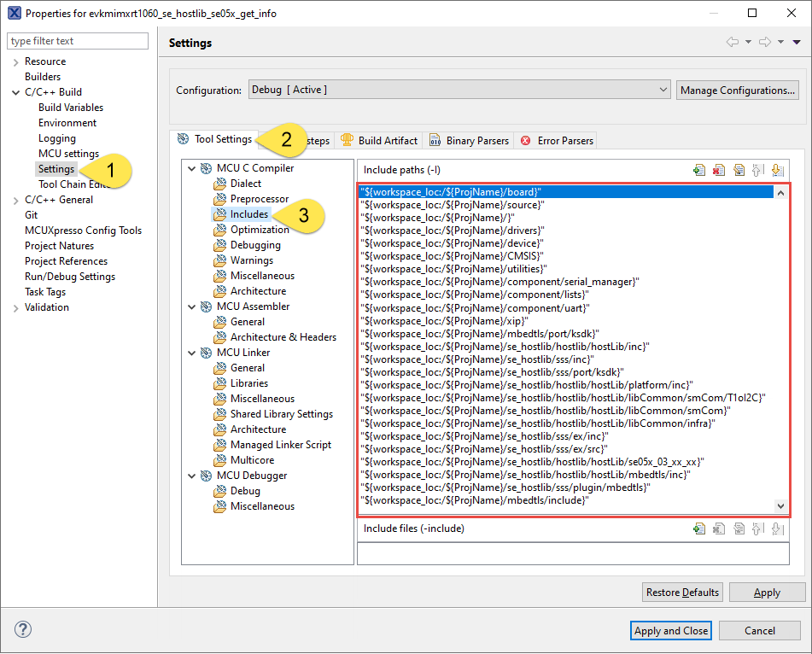Viewport: 812px width, 654px height.
Task: Expand the Validation tree node
Action: pos(15,308)
